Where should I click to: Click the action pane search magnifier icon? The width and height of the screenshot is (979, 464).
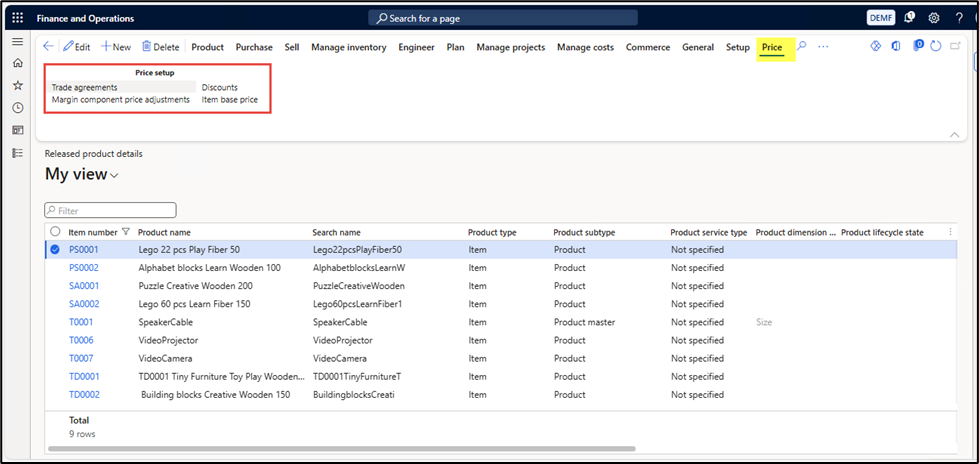[802, 46]
